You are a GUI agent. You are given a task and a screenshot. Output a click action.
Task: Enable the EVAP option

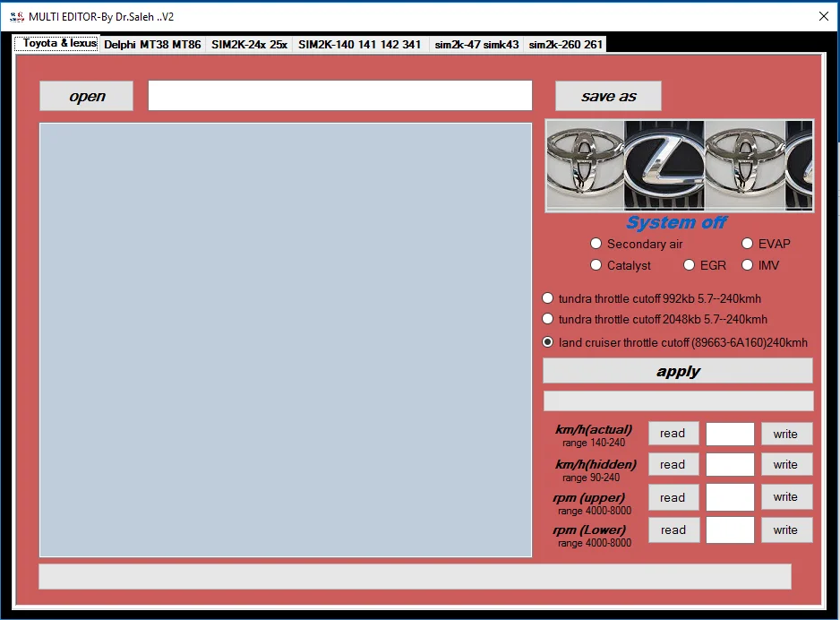pyautogui.click(x=747, y=243)
